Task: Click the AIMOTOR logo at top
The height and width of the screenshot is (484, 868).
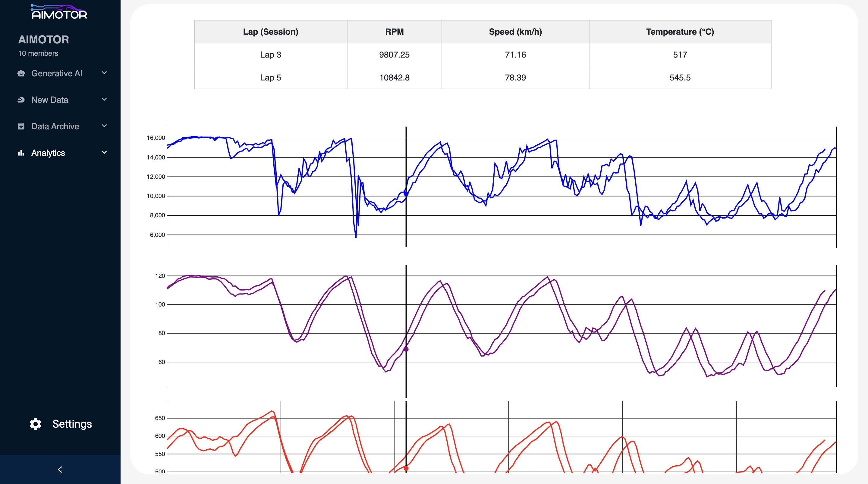Action: pyautogui.click(x=59, y=12)
